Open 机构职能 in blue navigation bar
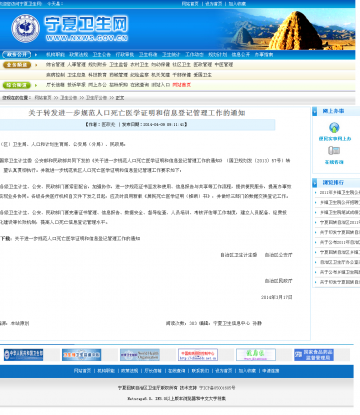The width and height of the screenshot is (360, 415). tap(55, 55)
